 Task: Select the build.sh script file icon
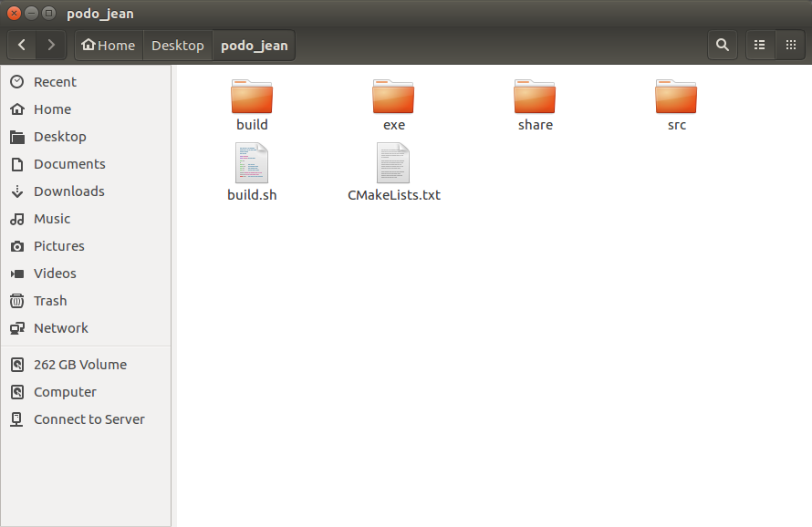(x=252, y=163)
